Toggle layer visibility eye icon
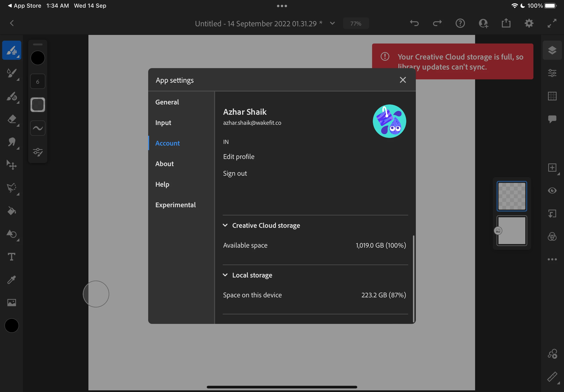 [552, 191]
